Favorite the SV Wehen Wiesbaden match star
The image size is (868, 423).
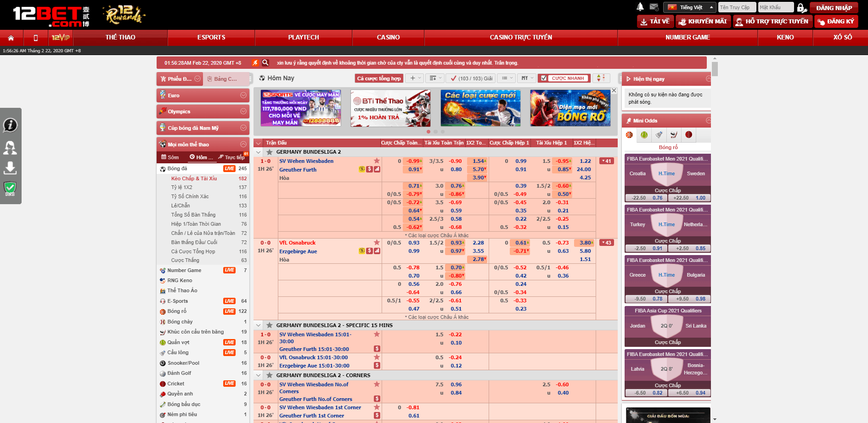pos(377,161)
